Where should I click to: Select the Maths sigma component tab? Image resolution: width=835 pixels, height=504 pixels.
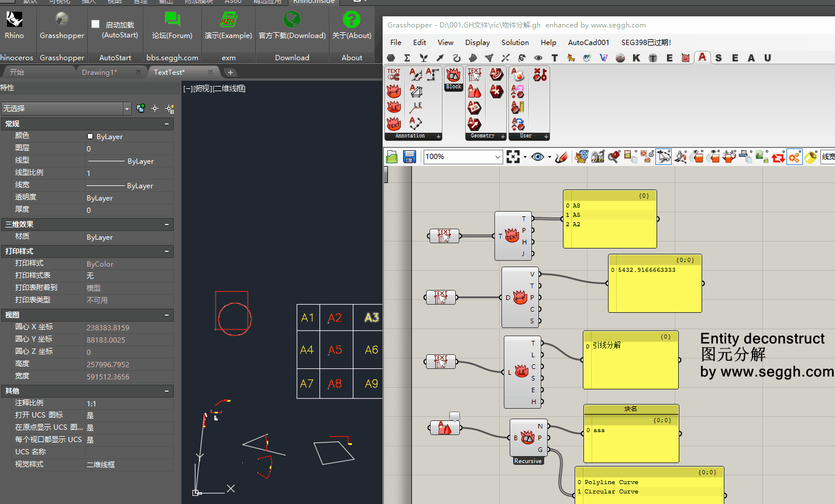tap(407, 58)
